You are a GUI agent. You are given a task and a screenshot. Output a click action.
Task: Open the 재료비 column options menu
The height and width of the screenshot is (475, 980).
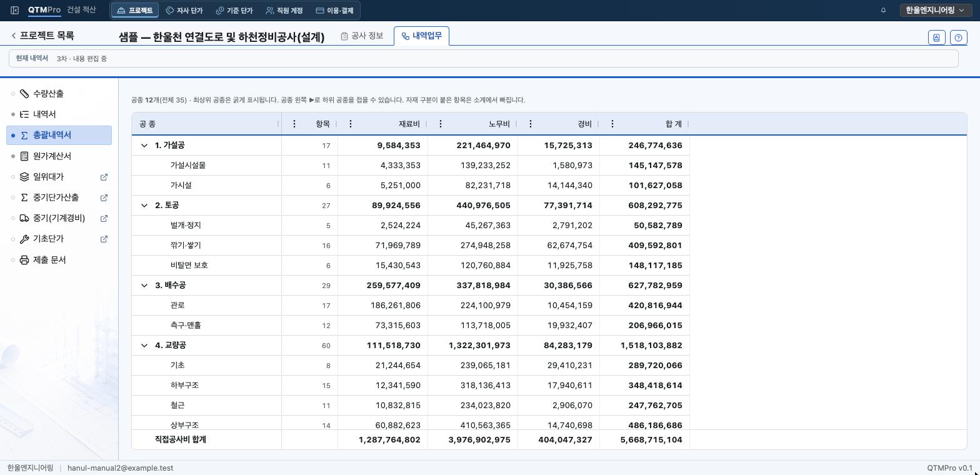(x=351, y=124)
